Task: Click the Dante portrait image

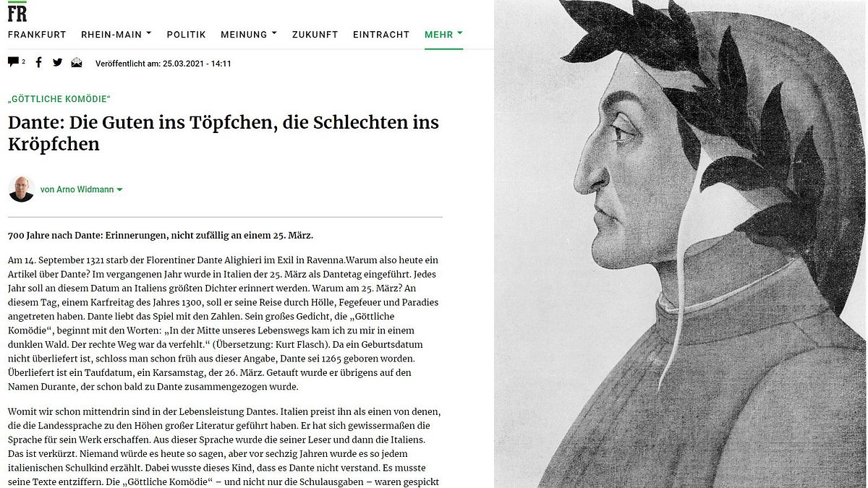Action: tap(680, 244)
